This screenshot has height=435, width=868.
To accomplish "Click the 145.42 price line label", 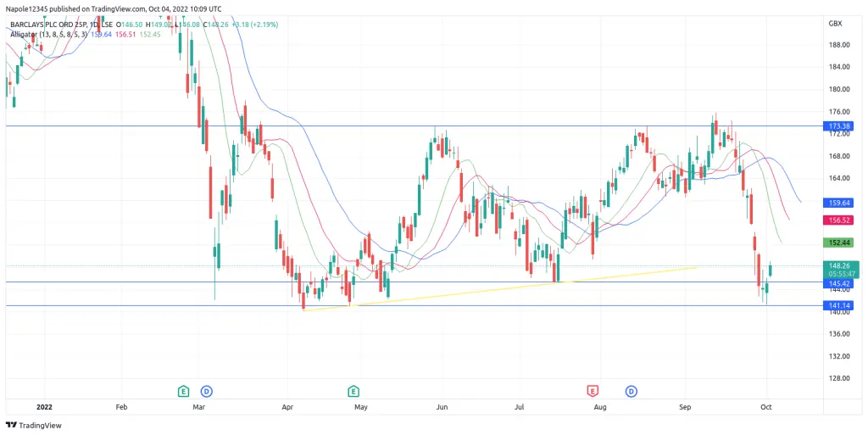I will coord(838,283).
